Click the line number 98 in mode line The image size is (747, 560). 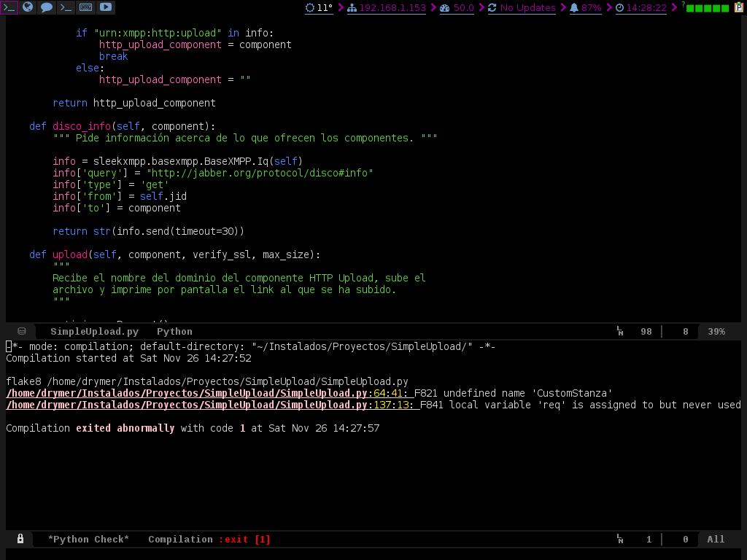[646, 332]
